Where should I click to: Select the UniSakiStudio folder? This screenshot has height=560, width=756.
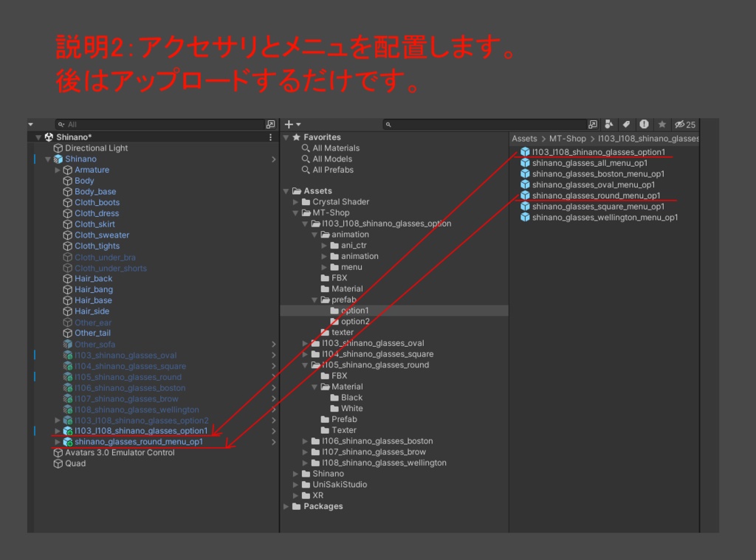point(334,485)
